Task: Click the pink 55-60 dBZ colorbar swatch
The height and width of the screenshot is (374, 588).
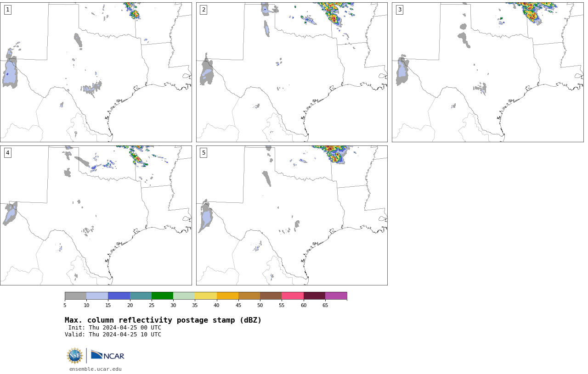Action: pos(293,296)
